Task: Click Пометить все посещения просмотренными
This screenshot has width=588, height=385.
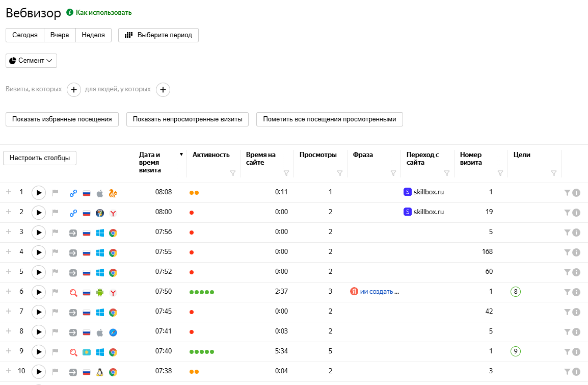Action: (x=330, y=119)
